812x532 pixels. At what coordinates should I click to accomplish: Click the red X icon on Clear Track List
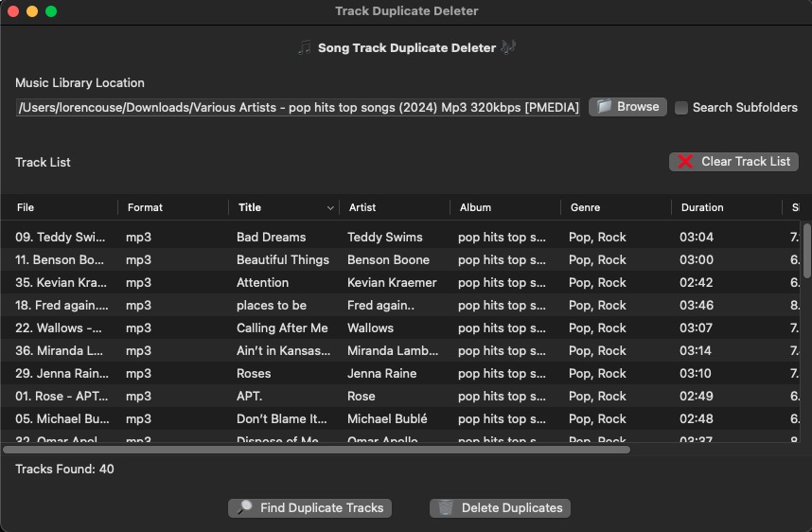point(685,162)
